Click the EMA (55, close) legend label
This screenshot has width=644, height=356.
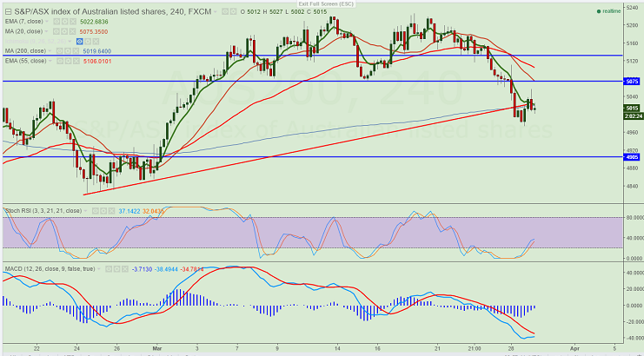(25, 61)
